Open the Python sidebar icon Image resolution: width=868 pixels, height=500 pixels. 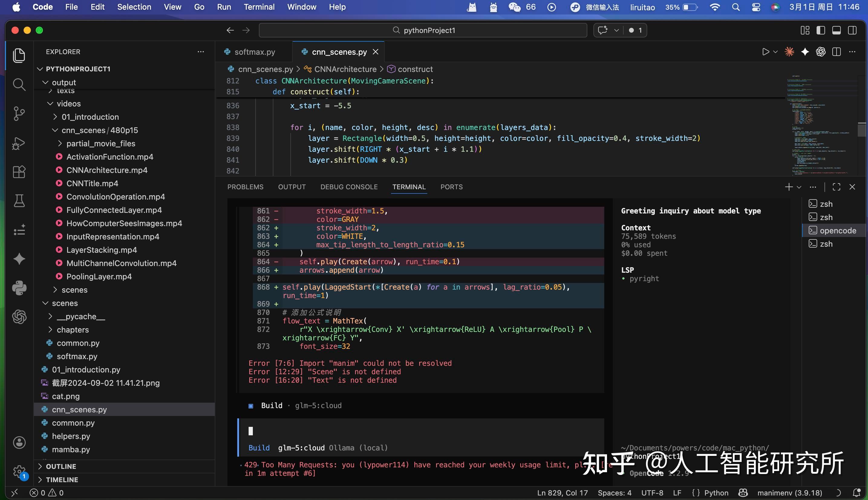coord(19,288)
